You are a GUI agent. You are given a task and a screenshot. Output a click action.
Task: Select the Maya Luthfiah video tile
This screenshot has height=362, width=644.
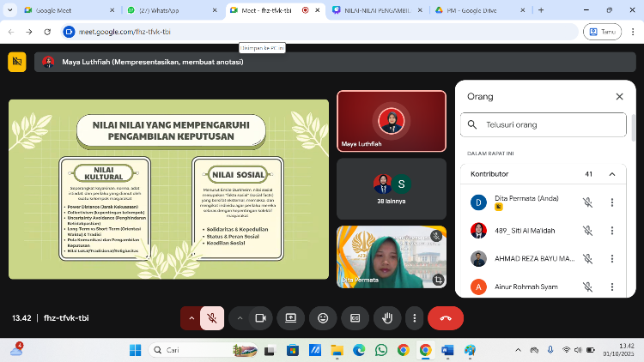tap(391, 120)
